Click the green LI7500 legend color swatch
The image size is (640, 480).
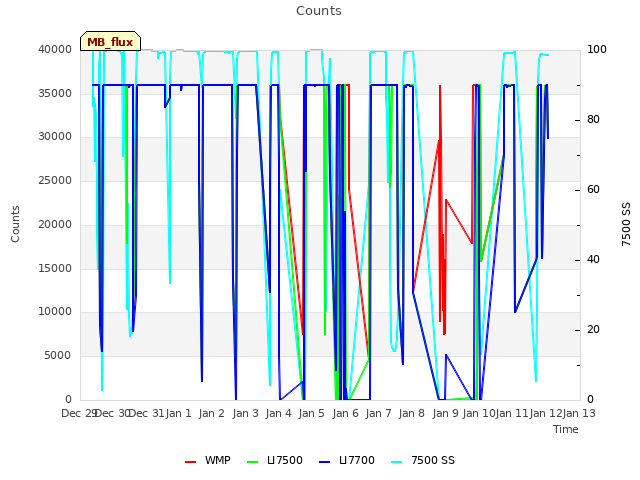click(253, 462)
